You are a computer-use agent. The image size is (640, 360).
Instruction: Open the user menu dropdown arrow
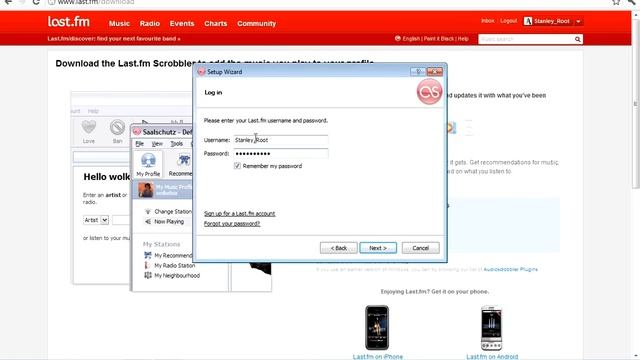click(x=578, y=21)
